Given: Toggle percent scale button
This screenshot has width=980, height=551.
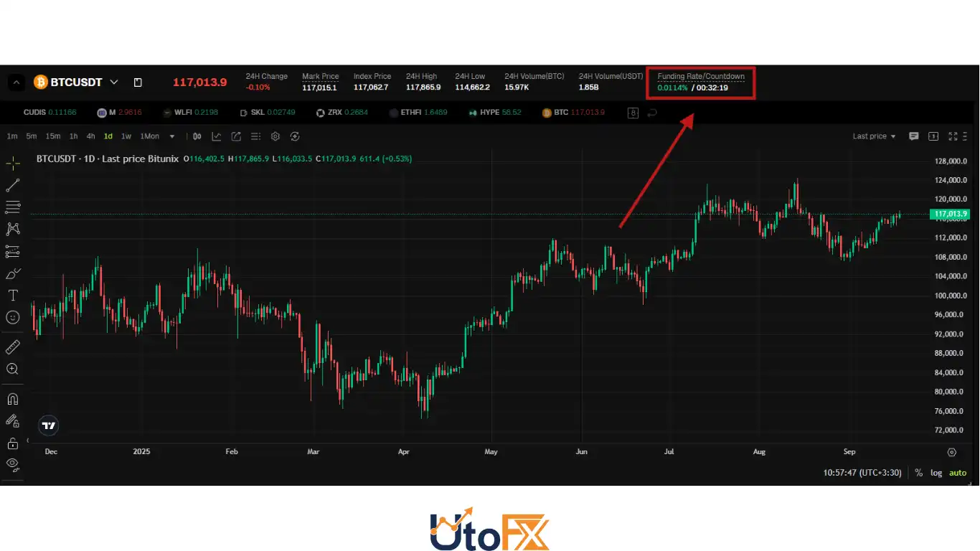Looking at the screenshot, I should click(918, 473).
